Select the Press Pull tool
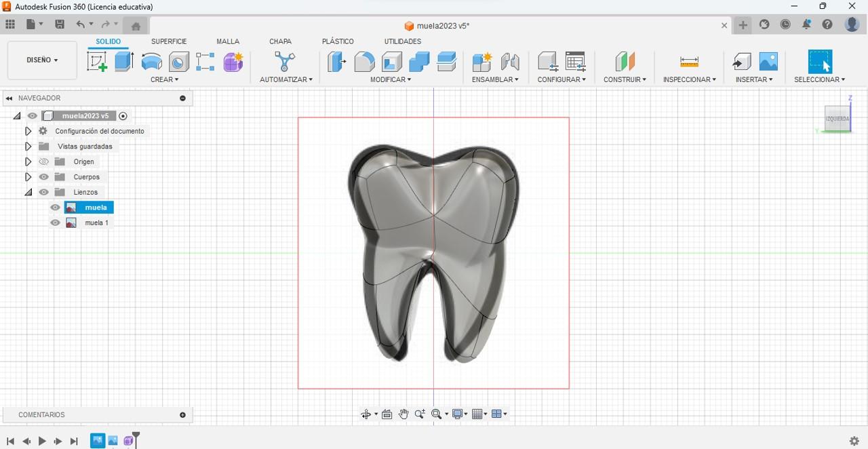 pyautogui.click(x=337, y=62)
